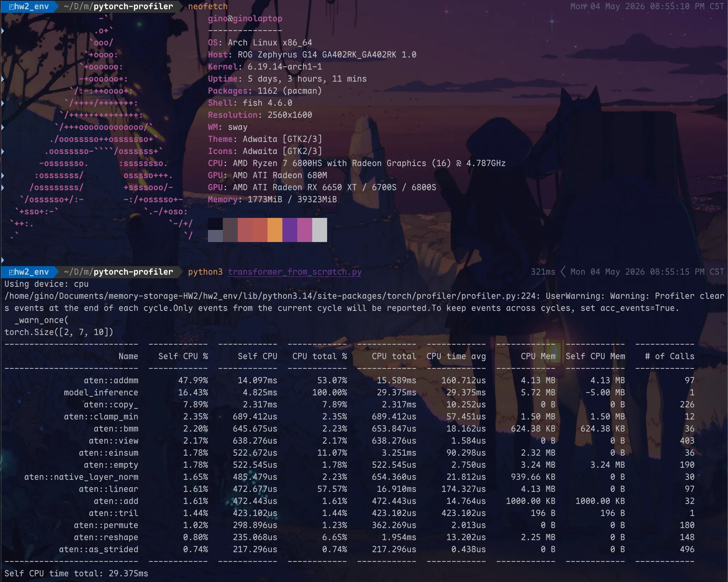This screenshot has width=728, height=582.
Task: Click the aten::copy_ row name
Action: pos(111,405)
